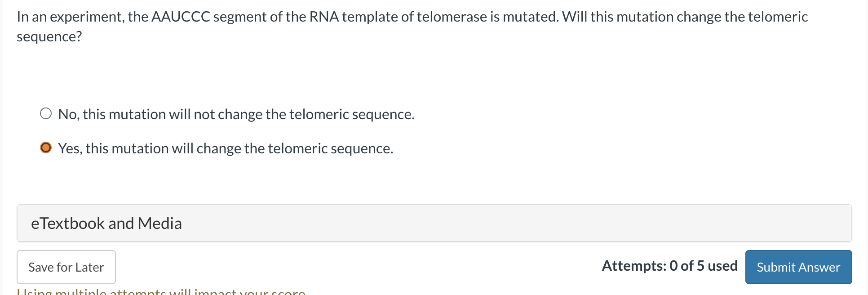Click the Attempts: 0 of 5 used counter
Screen dimensions: 868x295
pyautogui.click(x=669, y=266)
